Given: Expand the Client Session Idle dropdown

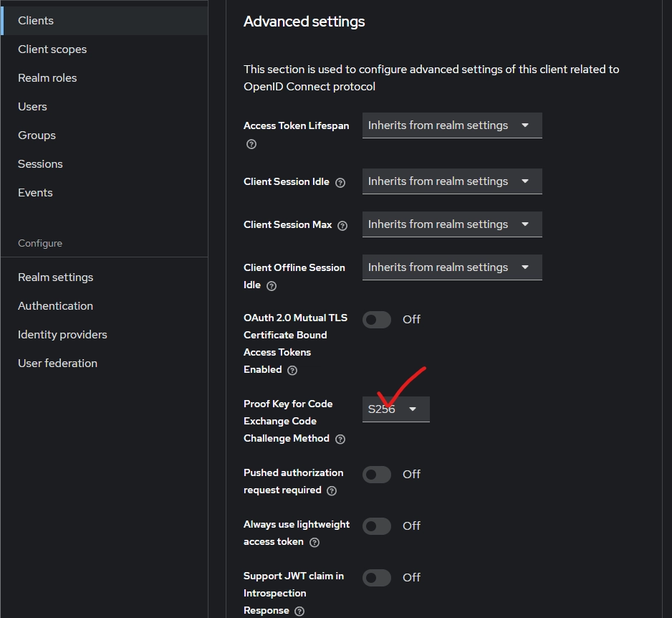Looking at the screenshot, I should point(451,181).
